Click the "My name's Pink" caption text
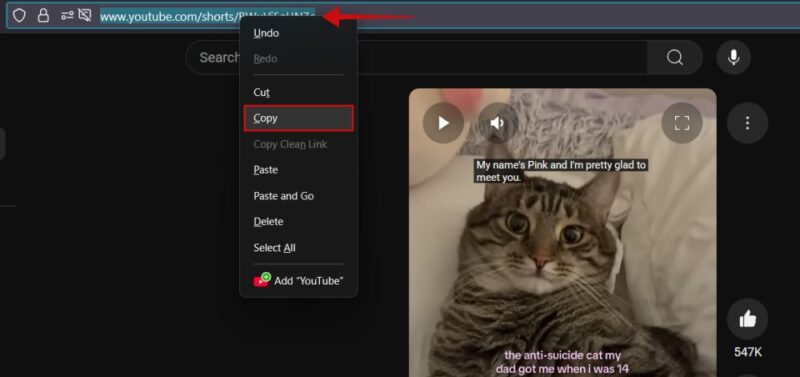 [561, 171]
